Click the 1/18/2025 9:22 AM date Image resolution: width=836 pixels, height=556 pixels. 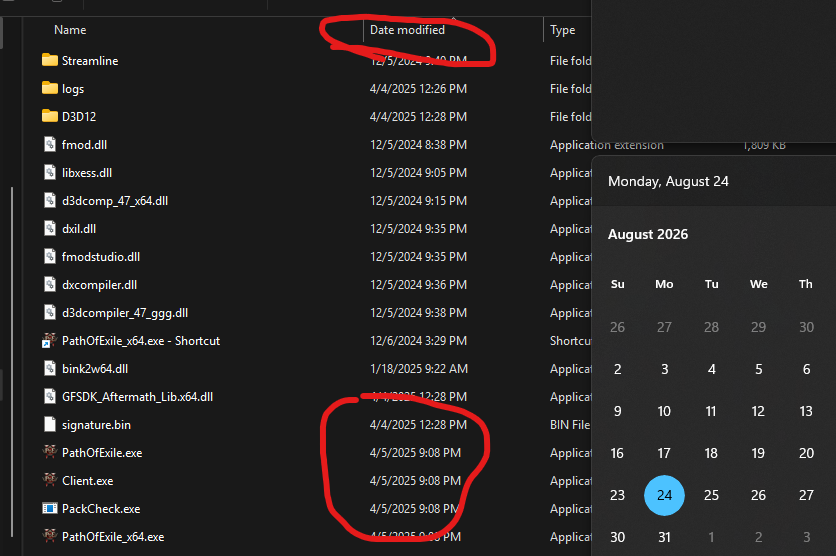(419, 369)
